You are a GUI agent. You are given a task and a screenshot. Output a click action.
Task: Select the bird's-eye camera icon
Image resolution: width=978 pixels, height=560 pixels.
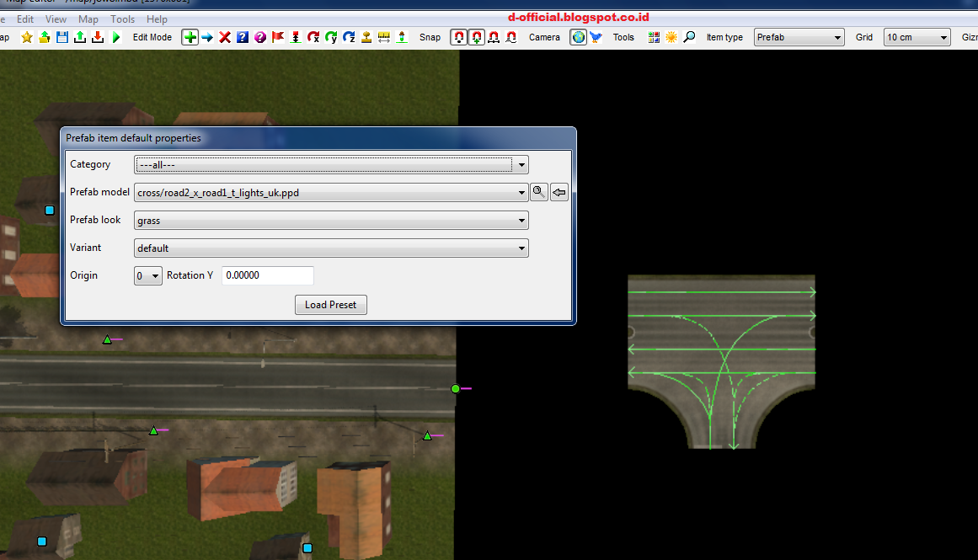[596, 37]
